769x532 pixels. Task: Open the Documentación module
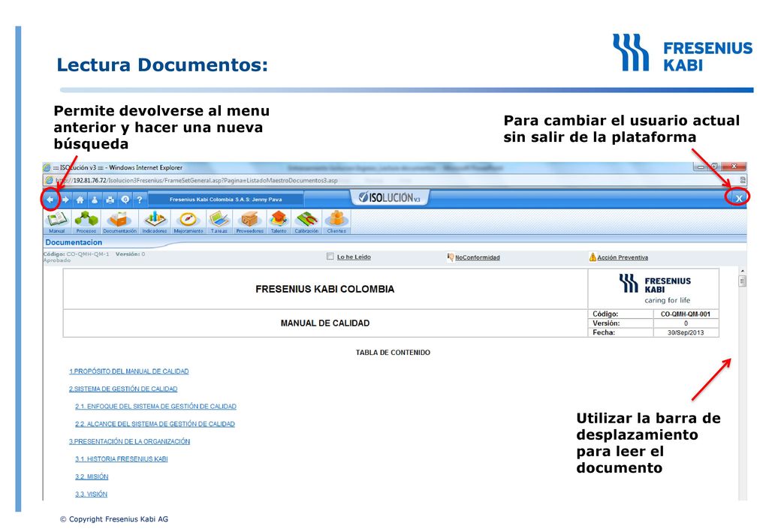click(119, 222)
